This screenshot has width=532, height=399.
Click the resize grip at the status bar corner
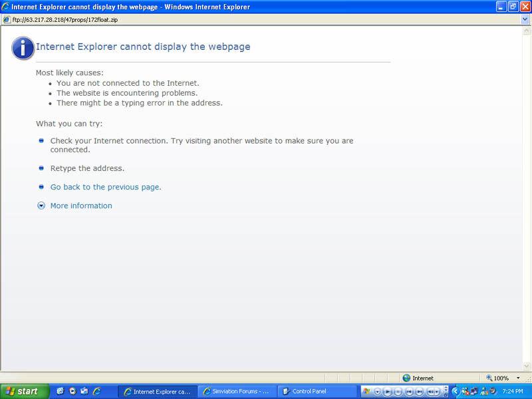(528, 379)
